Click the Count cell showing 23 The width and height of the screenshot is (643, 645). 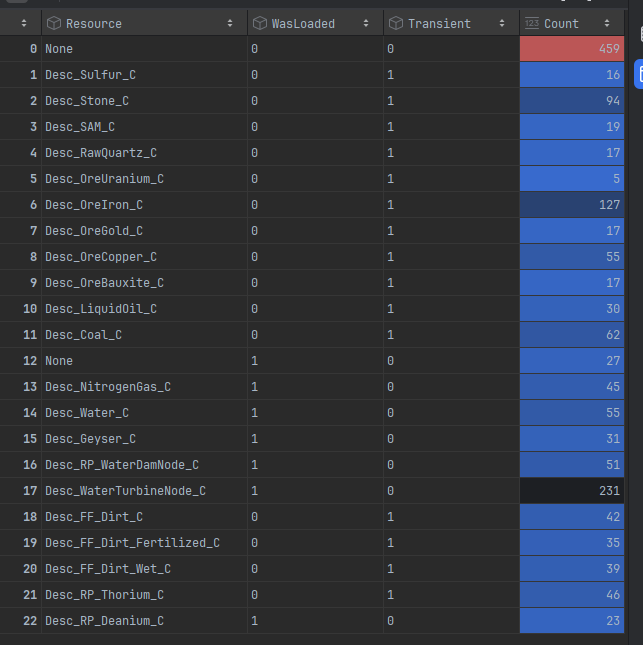572,621
